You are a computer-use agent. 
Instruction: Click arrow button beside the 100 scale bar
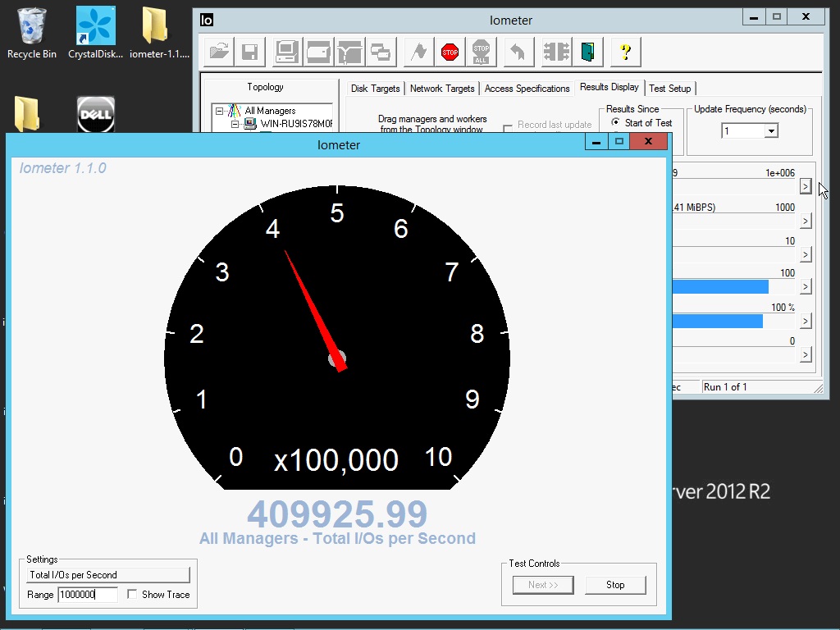pos(806,286)
